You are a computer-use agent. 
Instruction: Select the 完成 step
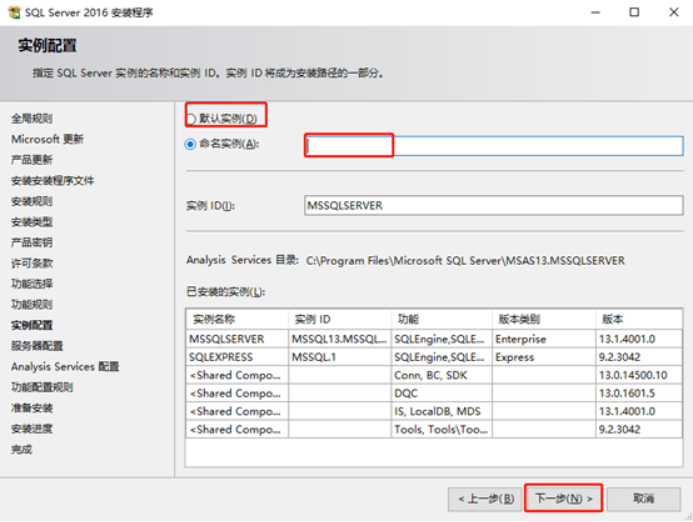pos(22,450)
